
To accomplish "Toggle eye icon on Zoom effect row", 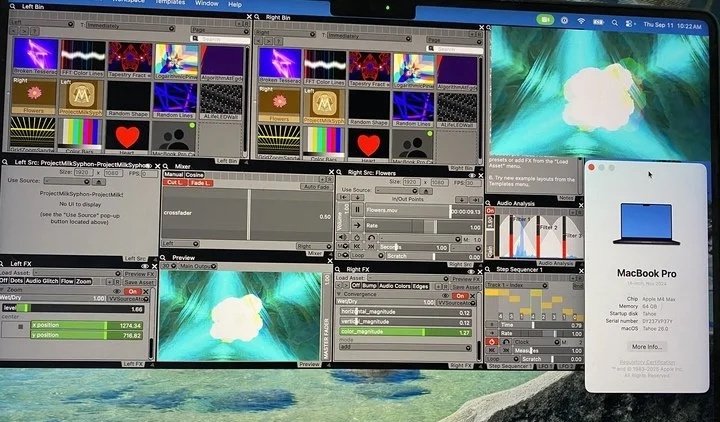I will (117, 291).
